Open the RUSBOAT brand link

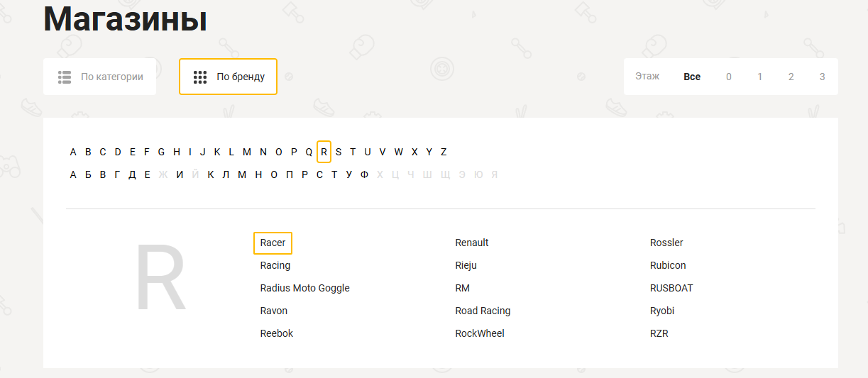click(671, 288)
